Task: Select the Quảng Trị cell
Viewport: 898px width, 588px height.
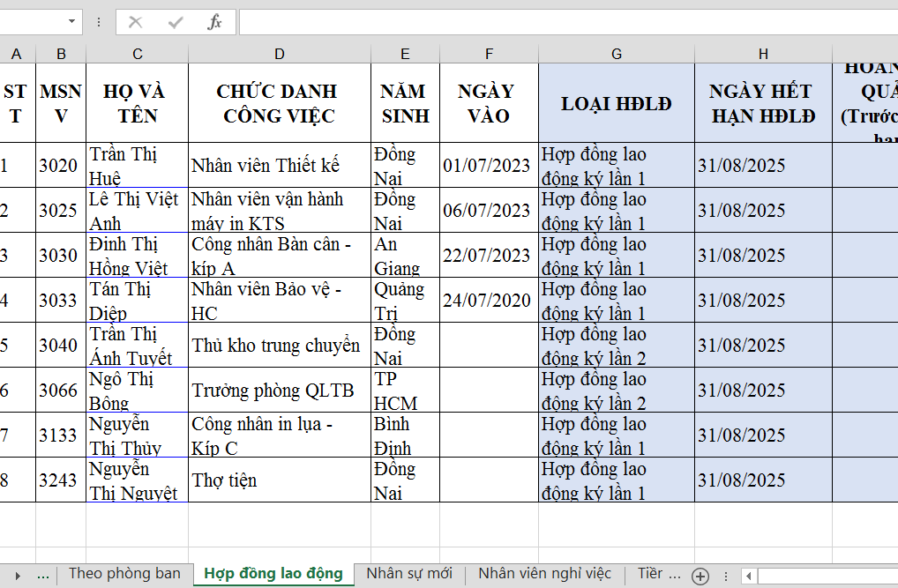Action: click(405, 300)
